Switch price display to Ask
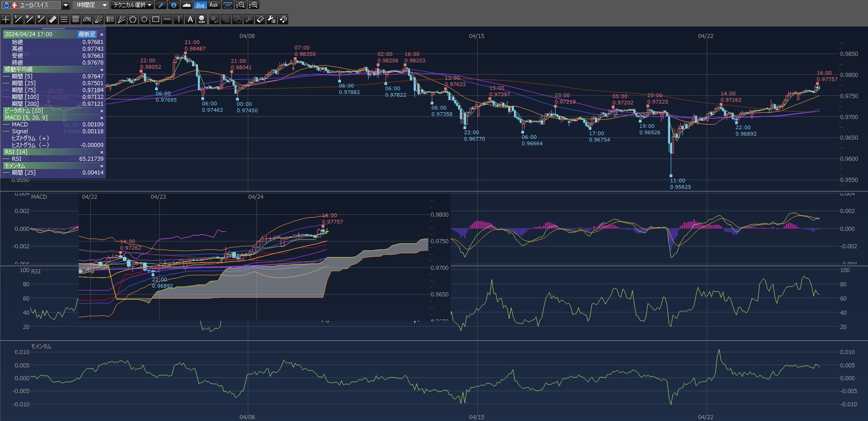868x421 pixels. (213, 5)
